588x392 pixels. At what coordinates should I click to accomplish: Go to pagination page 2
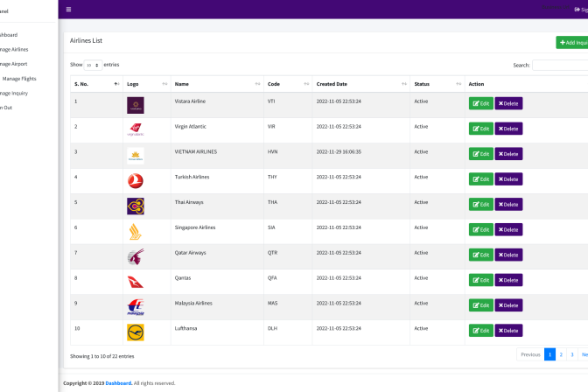(x=561, y=354)
